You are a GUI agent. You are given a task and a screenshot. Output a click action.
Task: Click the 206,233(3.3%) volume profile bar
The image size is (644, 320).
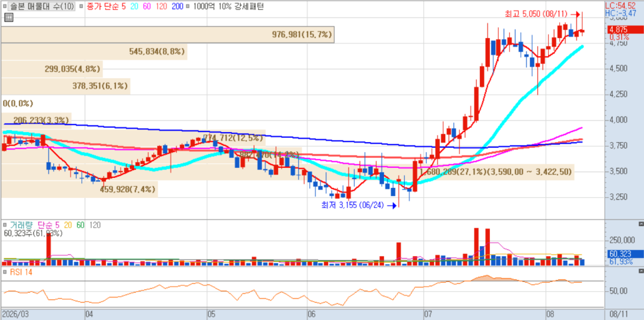[x=36, y=121]
